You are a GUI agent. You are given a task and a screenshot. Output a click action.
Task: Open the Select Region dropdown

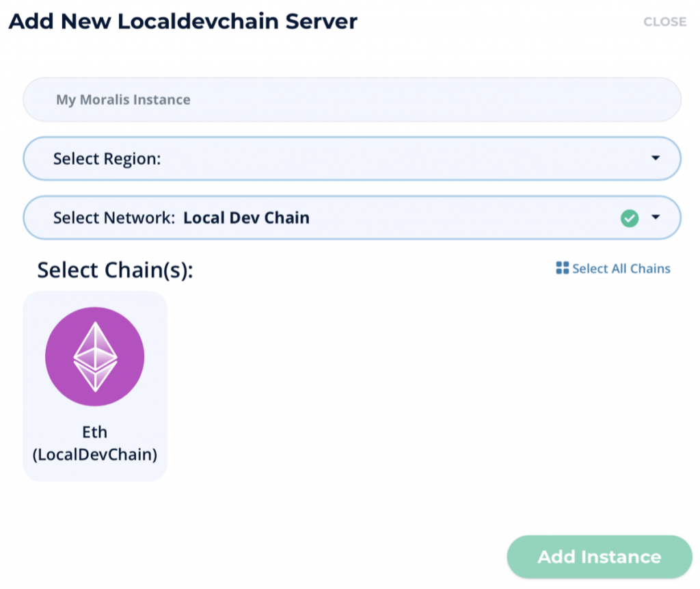pos(352,159)
